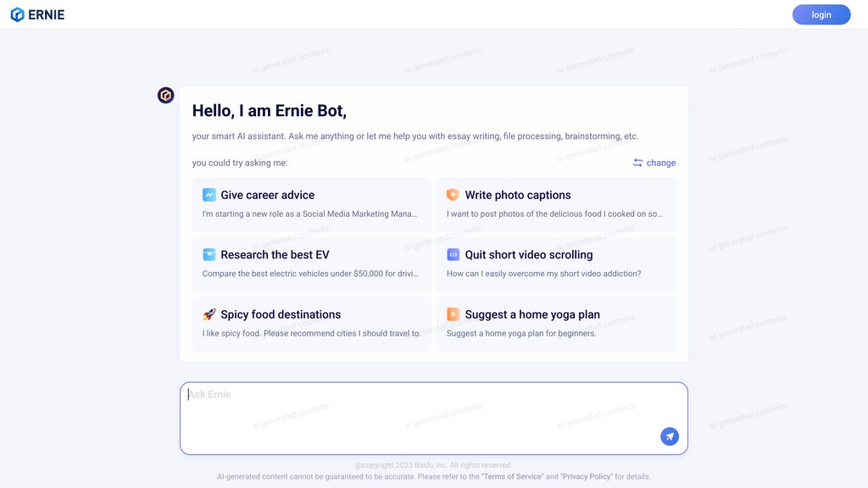Choose the Write photo captions card

click(556, 205)
